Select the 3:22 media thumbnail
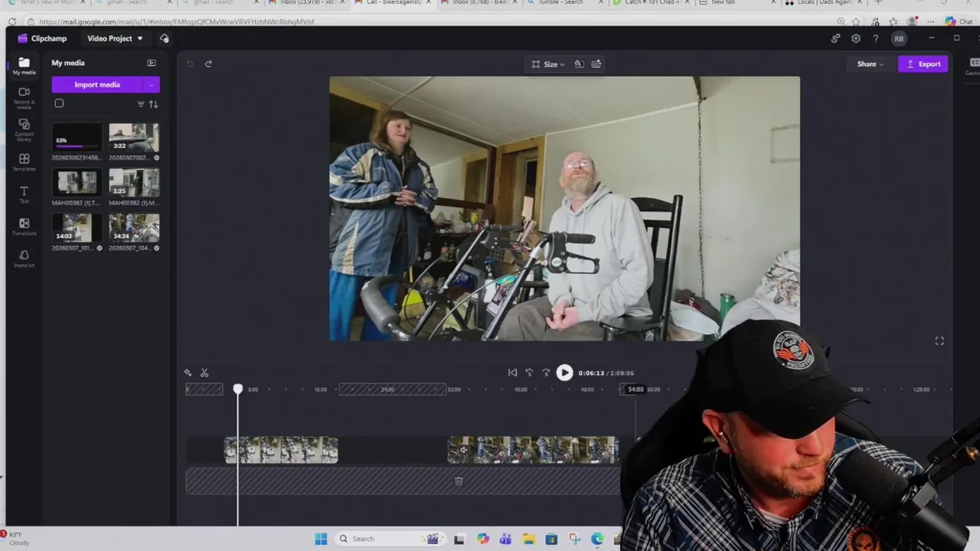980x551 pixels. click(x=134, y=138)
